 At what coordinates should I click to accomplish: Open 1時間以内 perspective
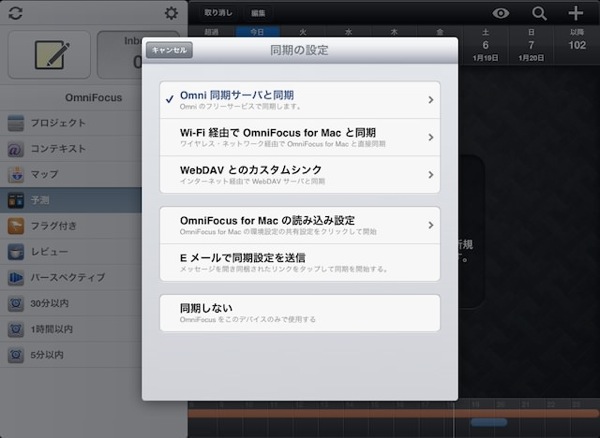pos(71,329)
